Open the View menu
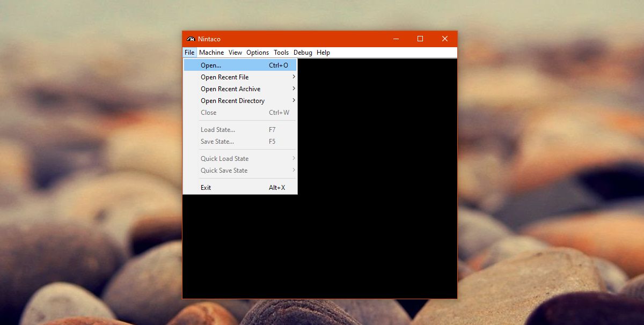The image size is (644, 325). pyautogui.click(x=235, y=53)
